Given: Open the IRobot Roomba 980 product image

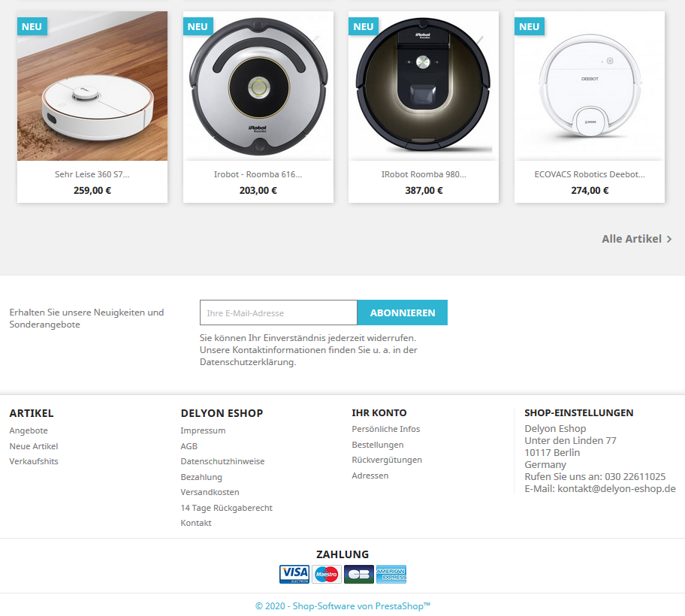Looking at the screenshot, I should (x=424, y=86).
